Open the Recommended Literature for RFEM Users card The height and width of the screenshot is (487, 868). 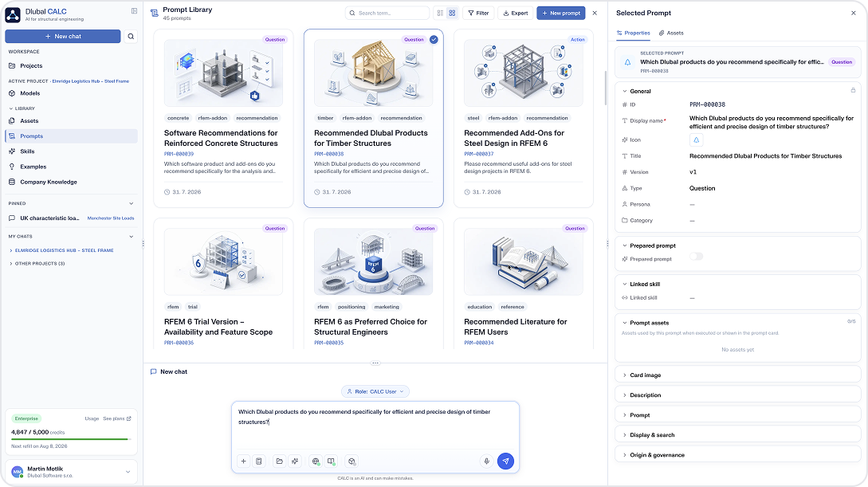coord(523,283)
